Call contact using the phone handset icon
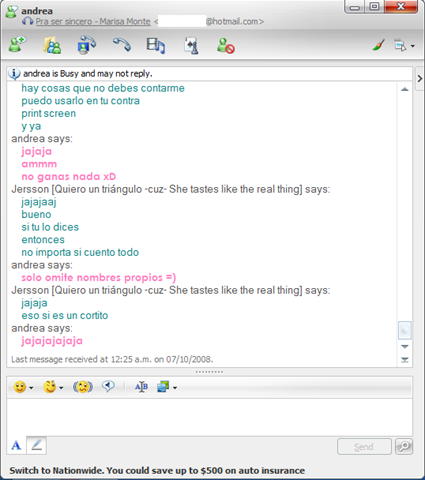This screenshot has height=480, width=425. pyautogui.click(x=122, y=45)
